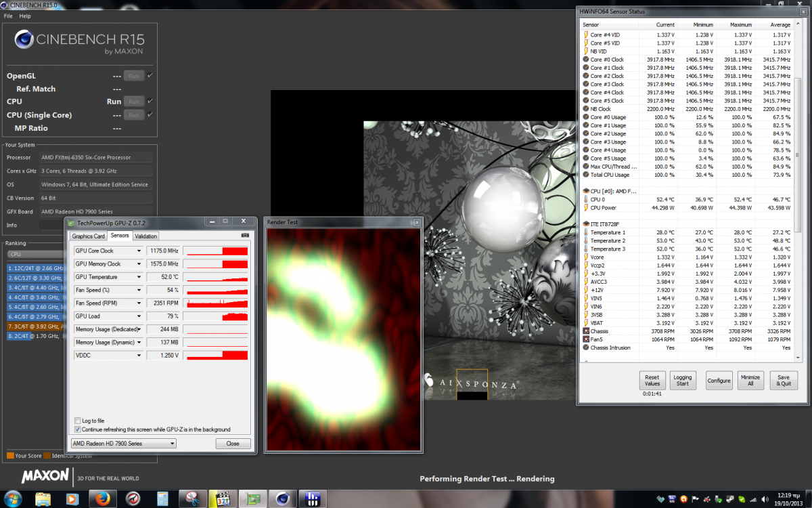Open network signal tray icon
The image size is (812, 508).
753,499
